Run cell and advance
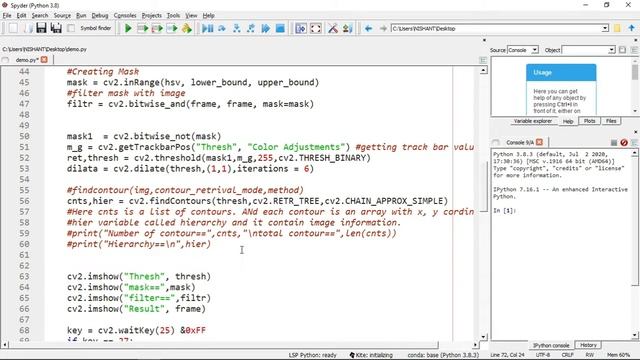The width and height of the screenshot is (640, 360). point(158,28)
